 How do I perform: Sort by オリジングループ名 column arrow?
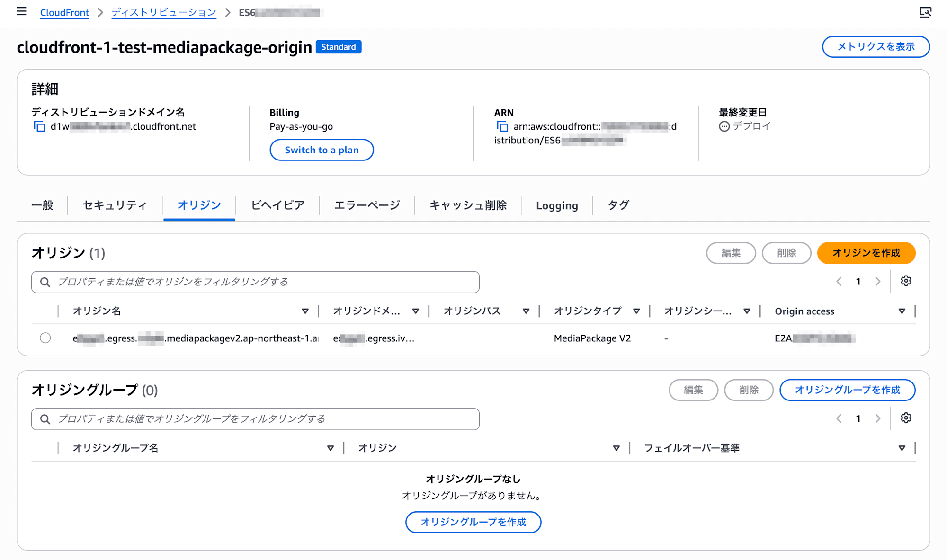pyautogui.click(x=331, y=448)
